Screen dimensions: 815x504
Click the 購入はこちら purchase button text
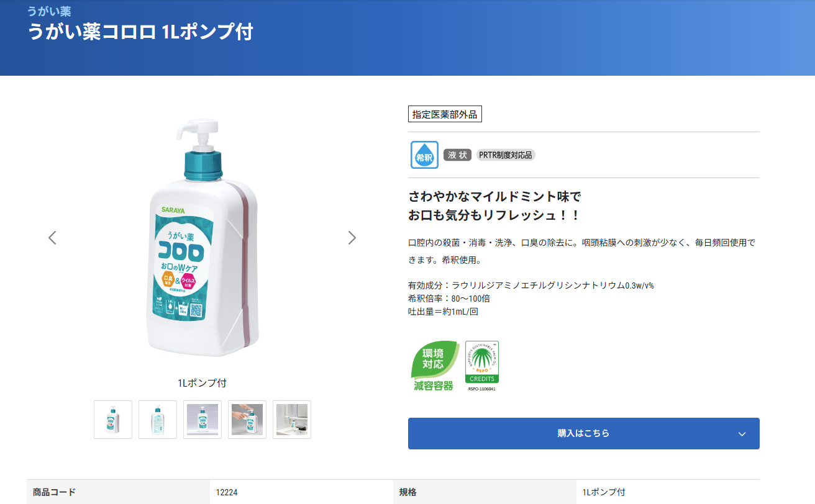point(583,433)
